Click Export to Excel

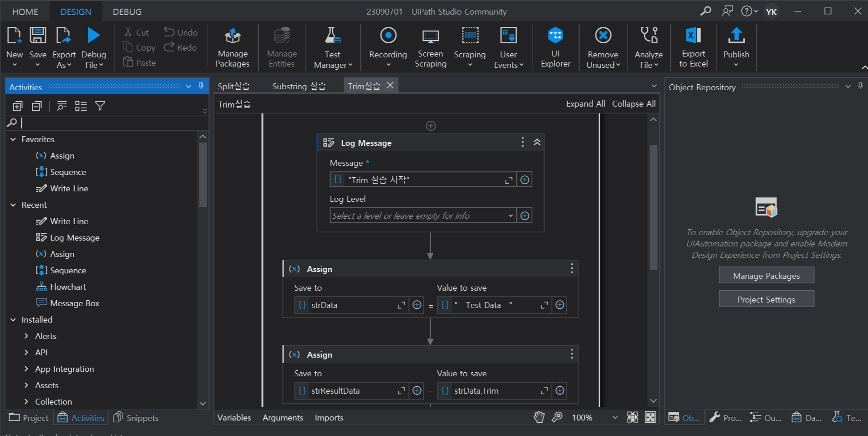point(693,47)
